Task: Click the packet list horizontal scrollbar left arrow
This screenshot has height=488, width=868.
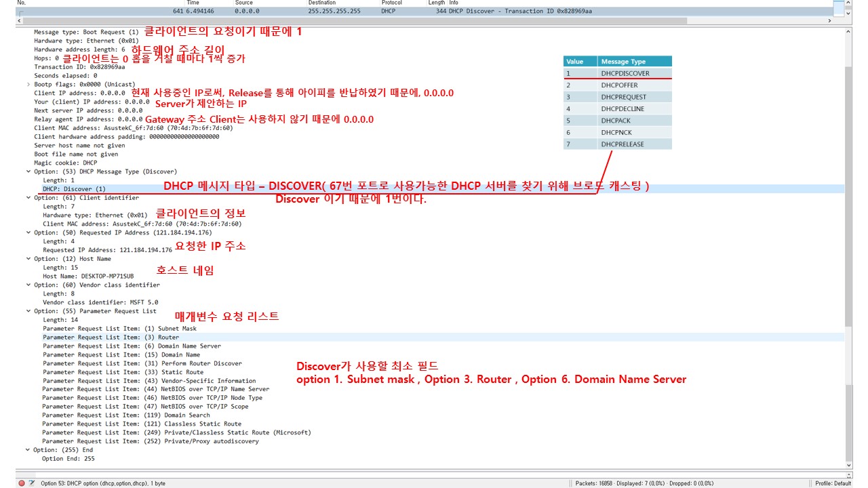Action: 19,21
